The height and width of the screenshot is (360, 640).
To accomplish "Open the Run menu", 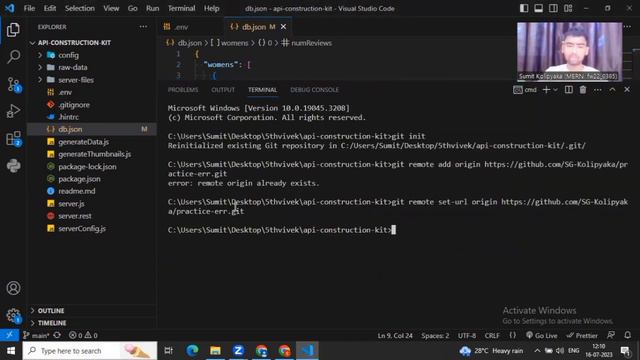I will (x=153, y=8).
